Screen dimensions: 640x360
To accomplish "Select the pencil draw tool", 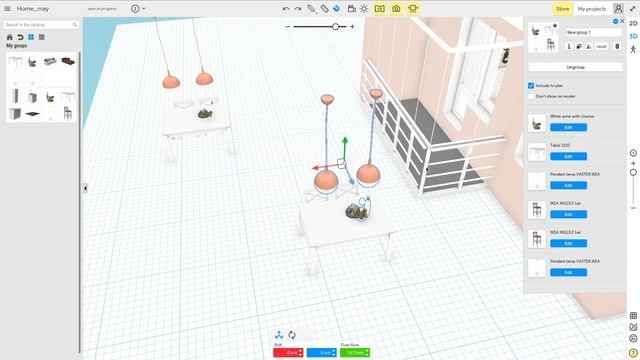I will (311, 9).
